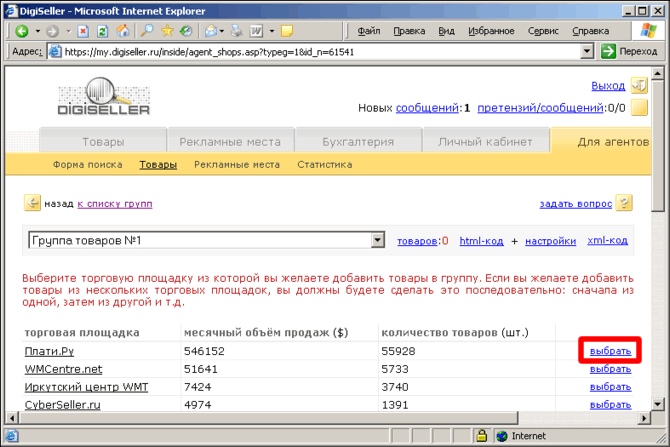Switch to Товары main tab
Viewport: 670px width, 447px height.
click(103, 141)
